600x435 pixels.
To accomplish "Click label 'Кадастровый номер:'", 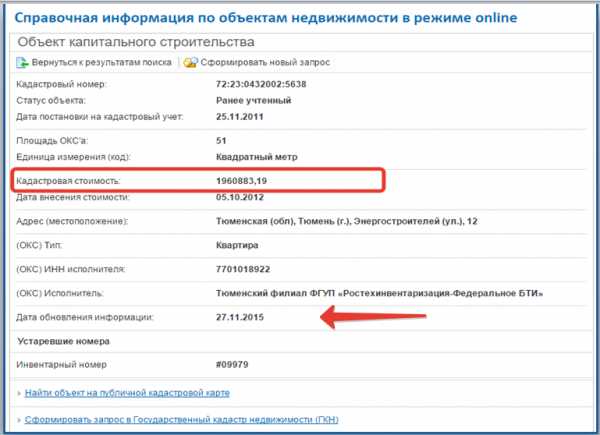I will 61,84.
